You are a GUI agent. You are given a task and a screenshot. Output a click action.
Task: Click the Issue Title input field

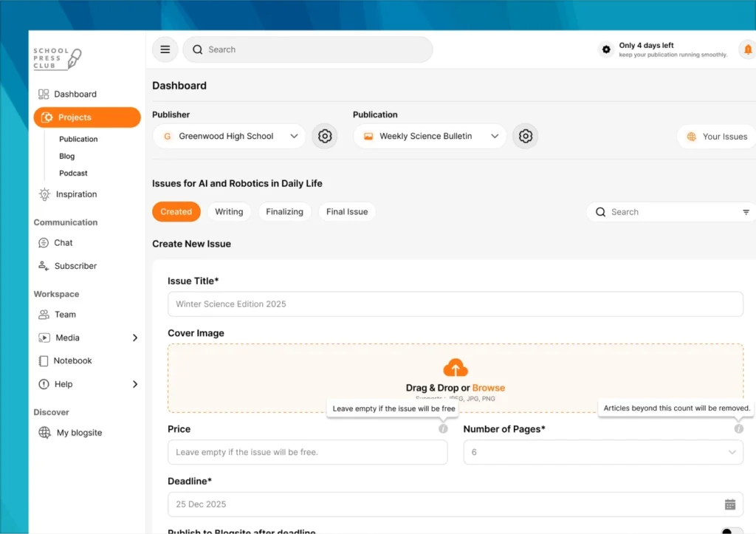[455, 304]
